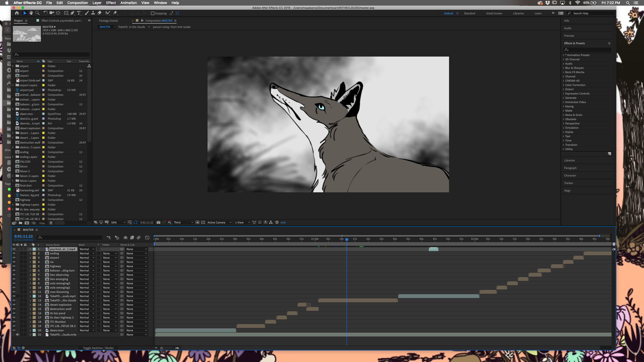Click the Effects & Presets search field
Viewport: 644px width, 362px height.
click(587, 50)
